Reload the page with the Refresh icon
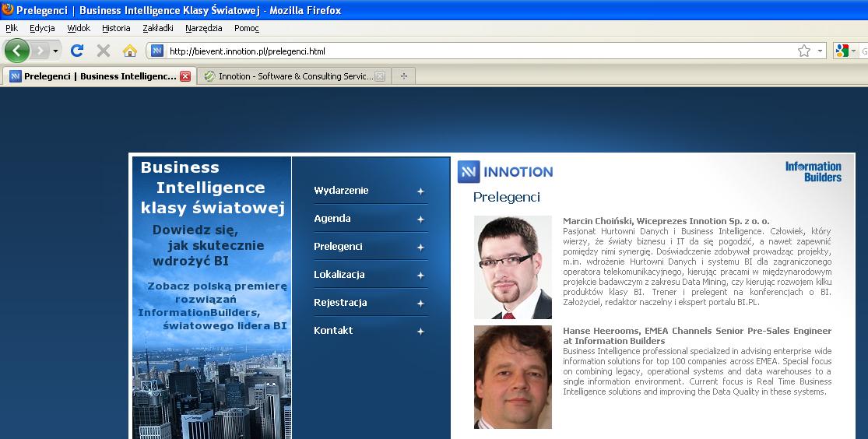Viewport: 868px width, 439px height. coord(77,51)
